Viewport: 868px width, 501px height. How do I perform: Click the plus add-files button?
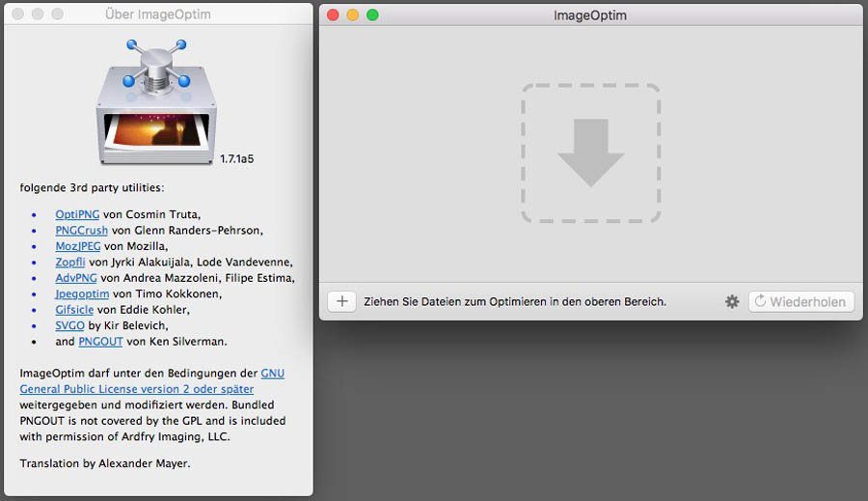[341, 301]
